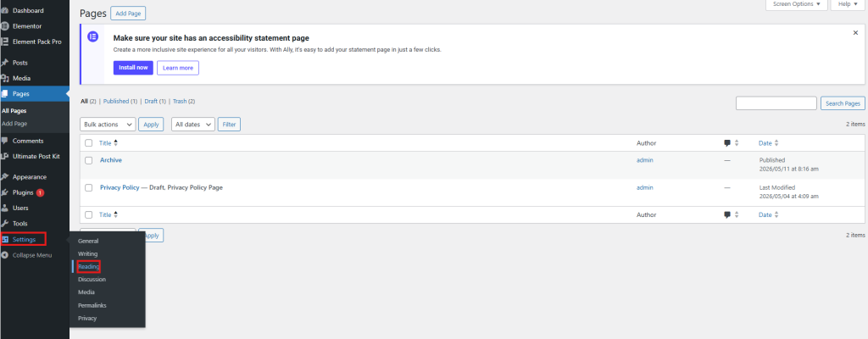The height and width of the screenshot is (339, 868).
Task: Sort pages by the top Title column
Action: point(108,143)
